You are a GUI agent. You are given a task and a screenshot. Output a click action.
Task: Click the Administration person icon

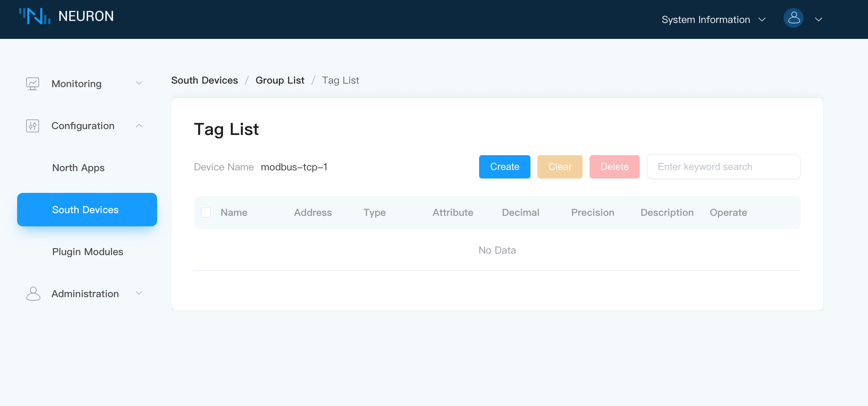(33, 294)
